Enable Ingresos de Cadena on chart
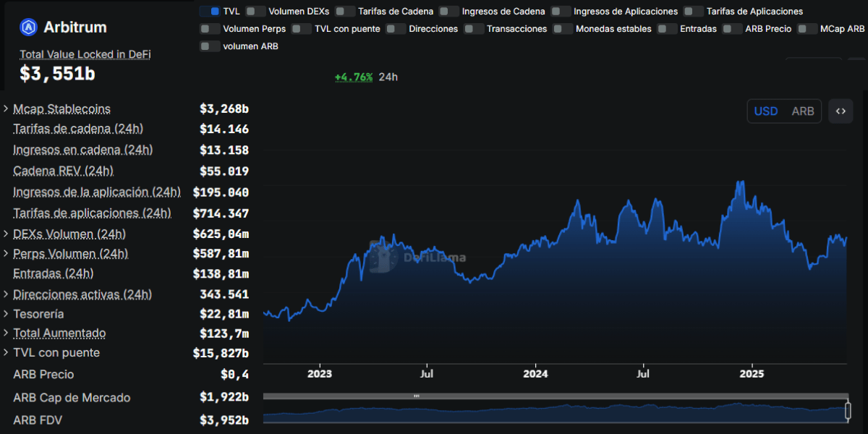 tap(449, 12)
